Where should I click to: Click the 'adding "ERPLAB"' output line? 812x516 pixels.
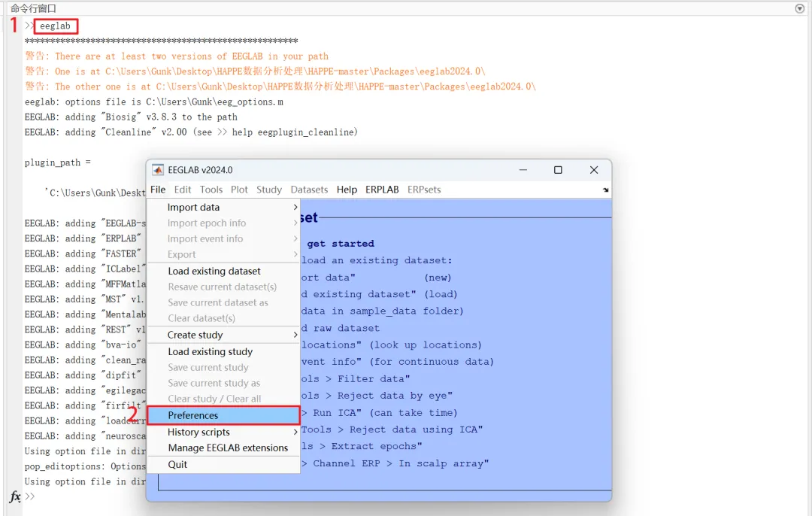[x=83, y=238]
